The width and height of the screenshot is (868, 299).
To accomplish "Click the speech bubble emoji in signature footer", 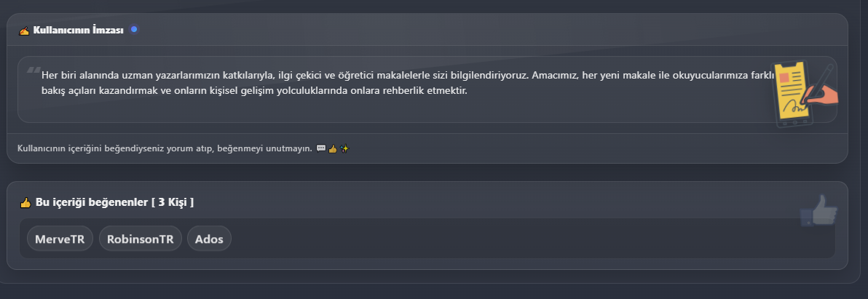I will click(321, 149).
